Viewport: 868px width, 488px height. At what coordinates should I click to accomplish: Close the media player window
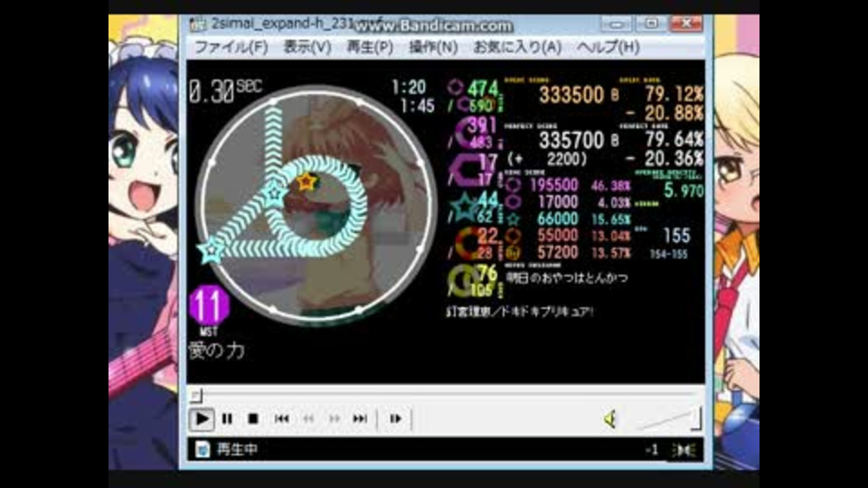tap(686, 23)
